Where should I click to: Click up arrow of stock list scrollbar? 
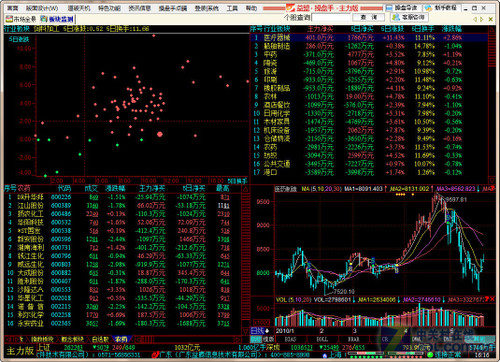pos(245,189)
